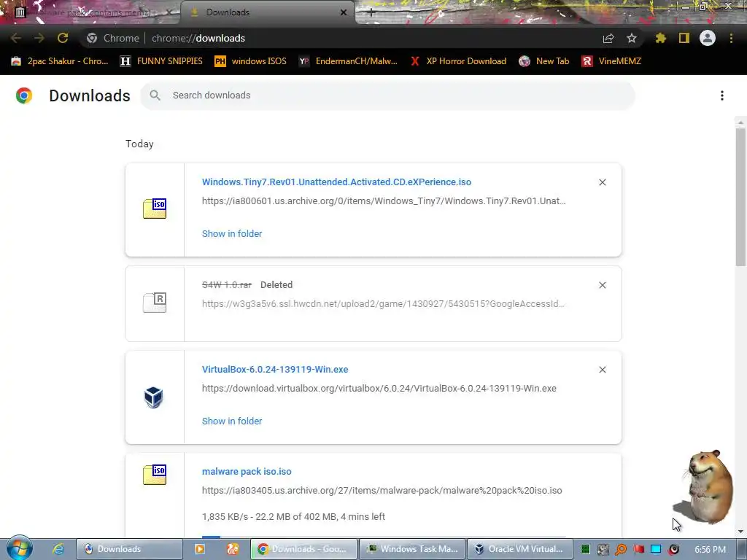Image resolution: width=747 pixels, height=560 pixels.
Task: Open the Downloads folder taskbar button
Action: [x=130, y=549]
